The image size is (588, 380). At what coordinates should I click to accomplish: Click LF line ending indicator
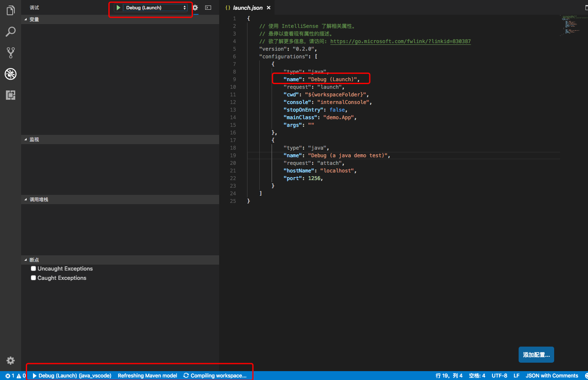click(x=517, y=376)
